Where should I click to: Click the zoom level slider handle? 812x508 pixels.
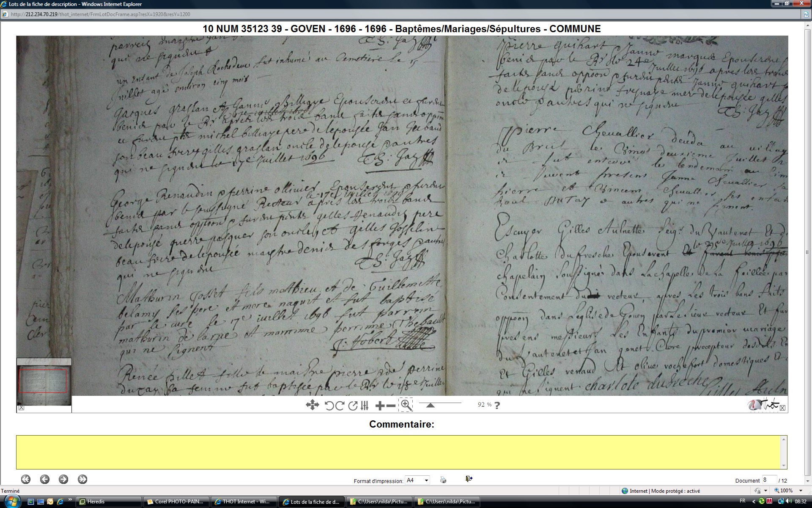[430, 405]
